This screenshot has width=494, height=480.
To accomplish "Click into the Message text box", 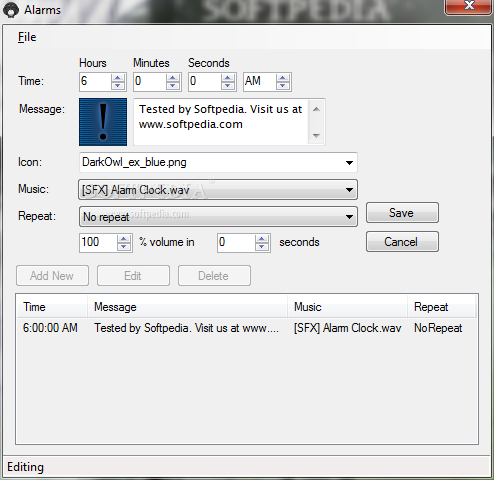I will (x=221, y=122).
